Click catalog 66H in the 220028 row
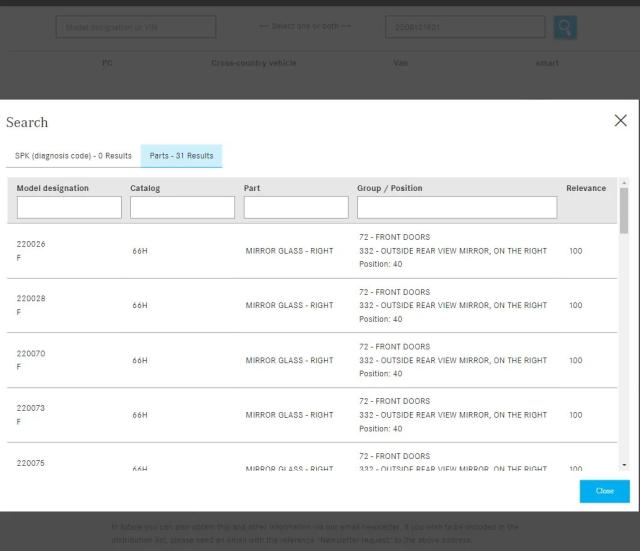The width and height of the screenshot is (640, 551). 140,305
